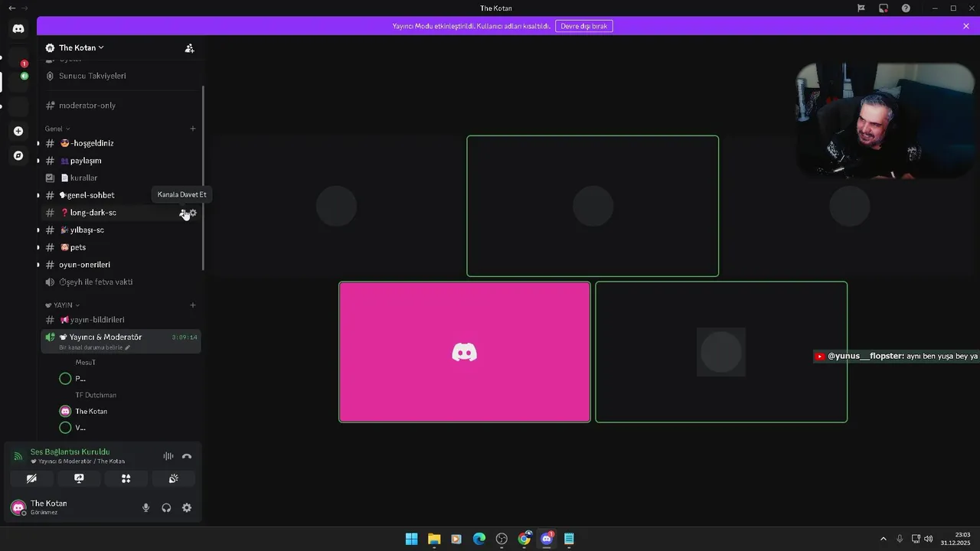Viewport: 980px width, 551px height.
Task: Join the şeyh ile fetva vakti voice channel
Action: click(x=121, y=282)
